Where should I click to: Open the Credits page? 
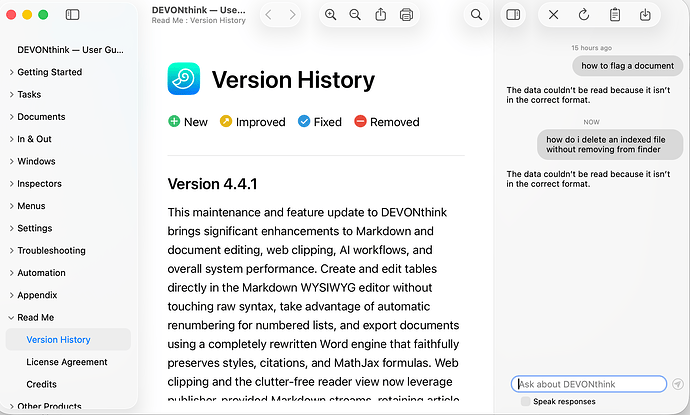[41, 384]
